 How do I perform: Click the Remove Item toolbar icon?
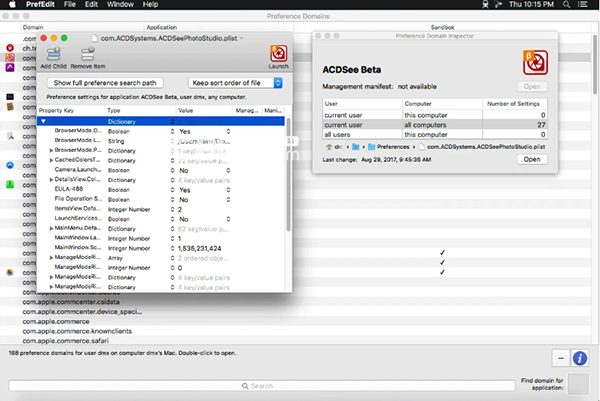[88, 54]
